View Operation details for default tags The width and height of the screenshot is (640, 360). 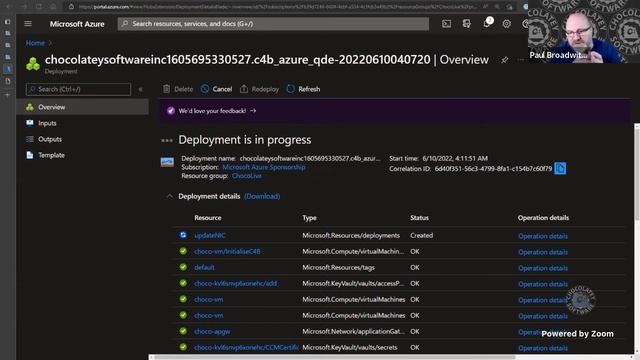pyautogui.click(x=543, y=268)
